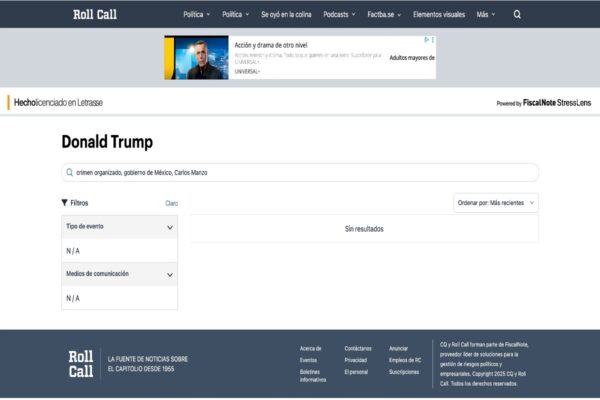Open the Ordenar por: Más recientes dropdown
600x400 pixels.
(496, 203)
